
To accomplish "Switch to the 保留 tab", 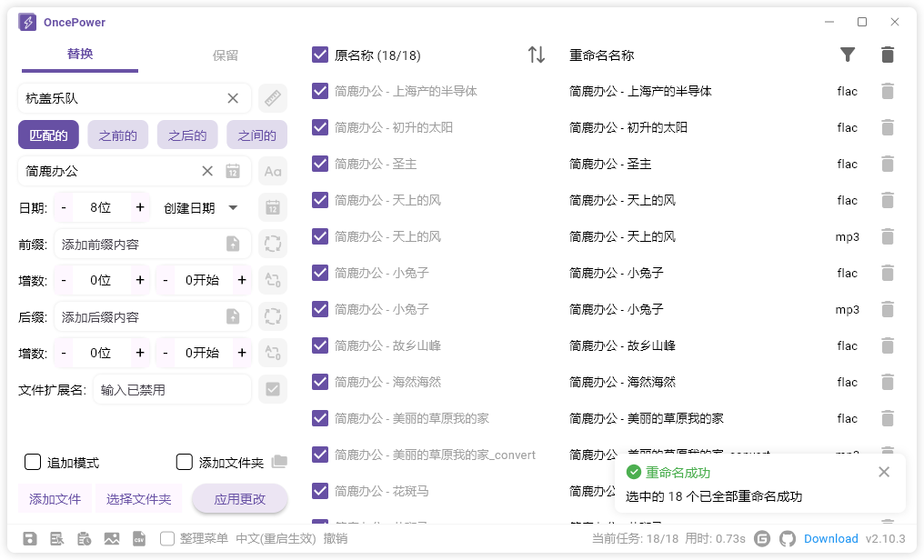I will (225, 55).
